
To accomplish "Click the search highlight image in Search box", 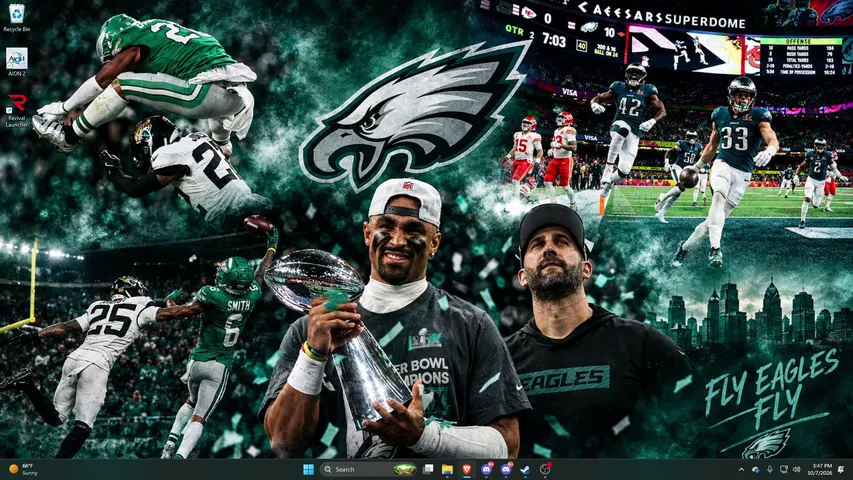I will pyautogui.click(x=404, y=469).
